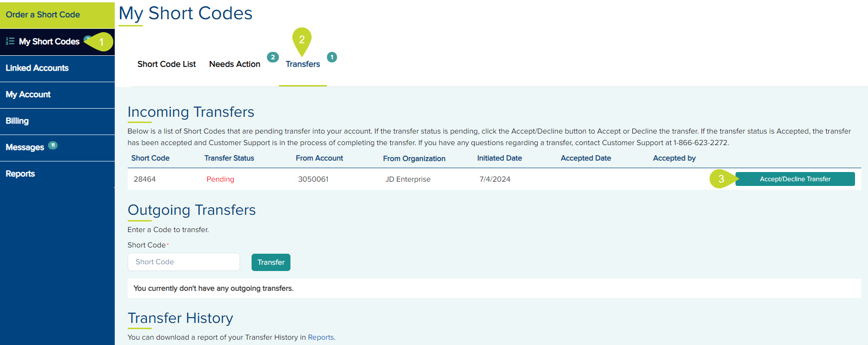
Task: Focus the Short Code input field
Action: (183, 262)
